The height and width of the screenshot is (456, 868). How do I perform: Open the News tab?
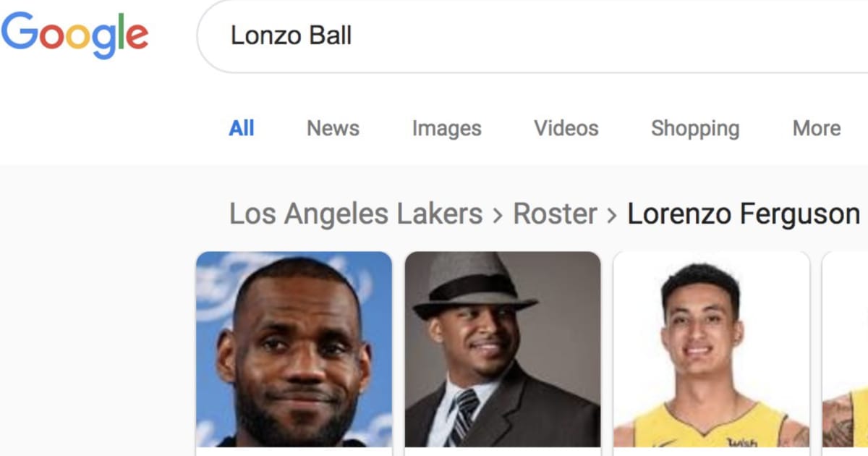coord(333,128)
